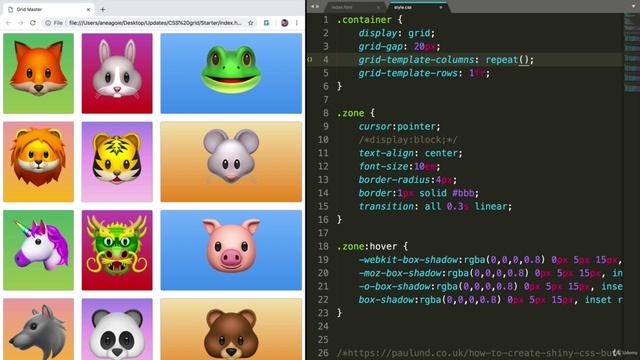The width and height of the screenshot is (640, 360).
Task: Click the transition: all 0.3s linear line
Action: coord(435,206)
